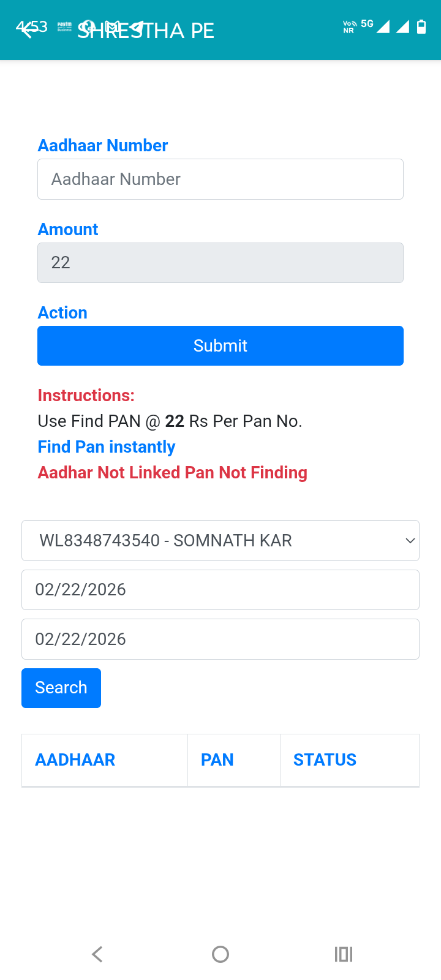
Task: Expand the SOMNATH KAR account selector
Action: [x=221, y=540]
